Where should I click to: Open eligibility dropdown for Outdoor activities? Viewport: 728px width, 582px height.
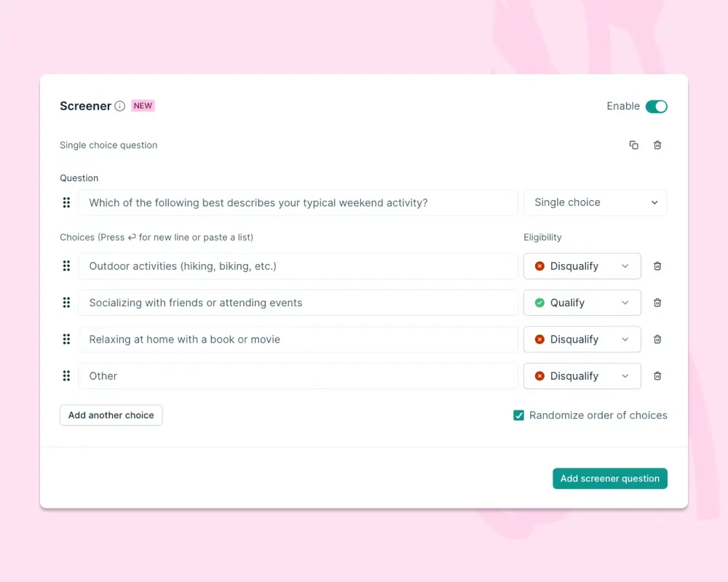pos(582,266)
